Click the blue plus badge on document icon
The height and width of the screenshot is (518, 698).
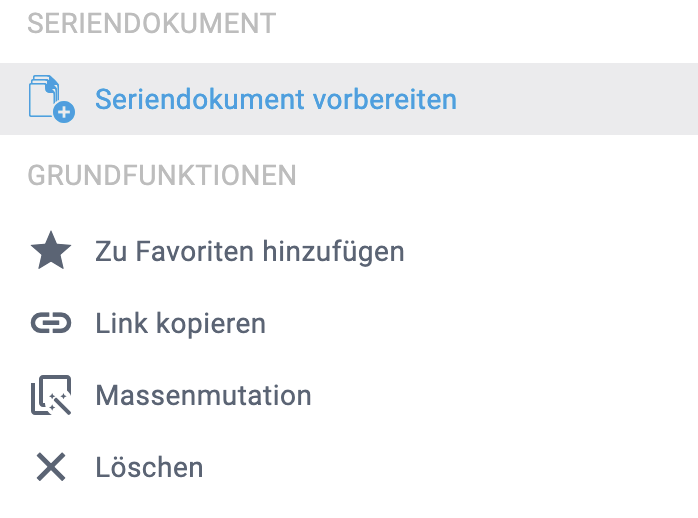coord(65,113)
